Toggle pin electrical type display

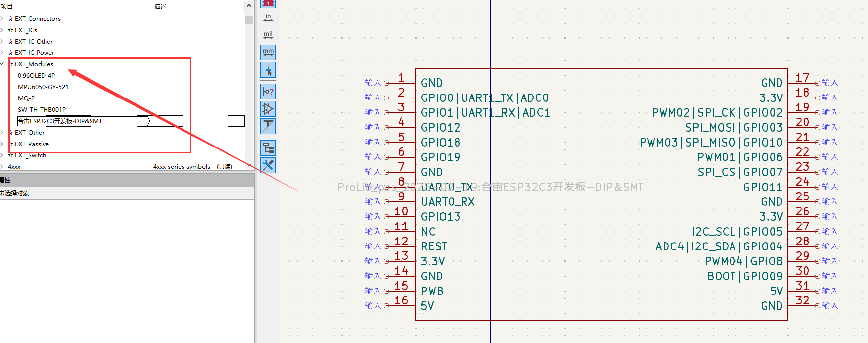(x=268, y=92)
